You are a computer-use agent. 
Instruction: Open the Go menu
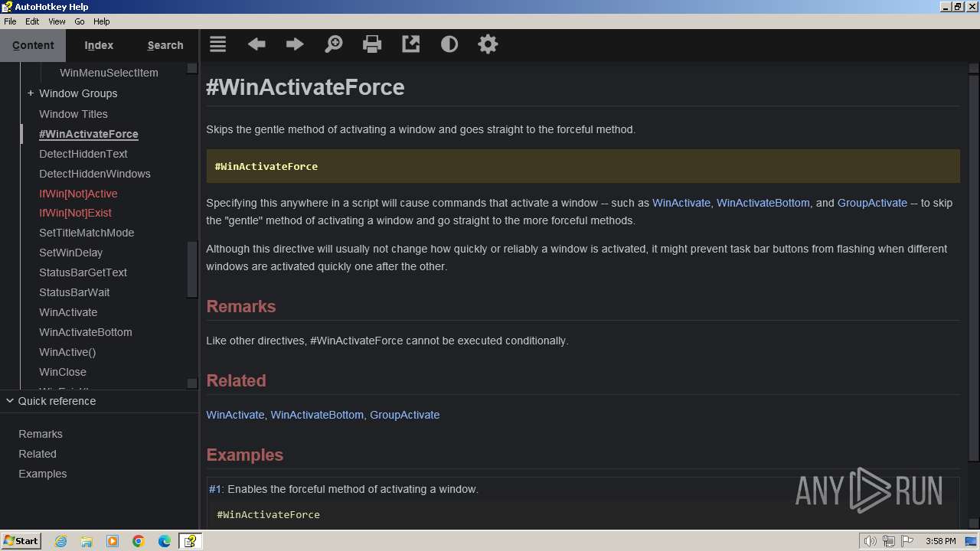[80, 21]
